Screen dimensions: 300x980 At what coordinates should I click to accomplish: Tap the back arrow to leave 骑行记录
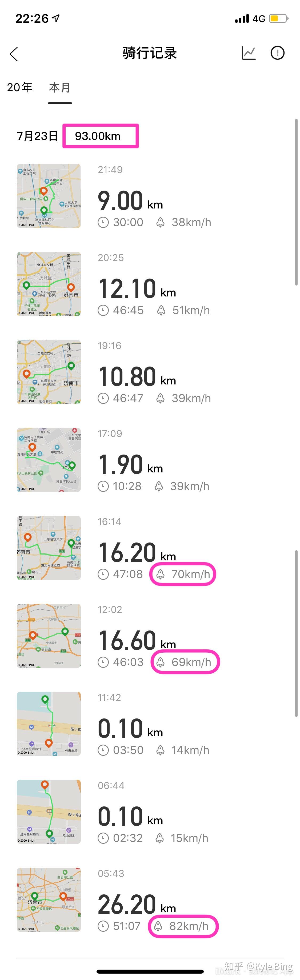(x=14, y=54)
